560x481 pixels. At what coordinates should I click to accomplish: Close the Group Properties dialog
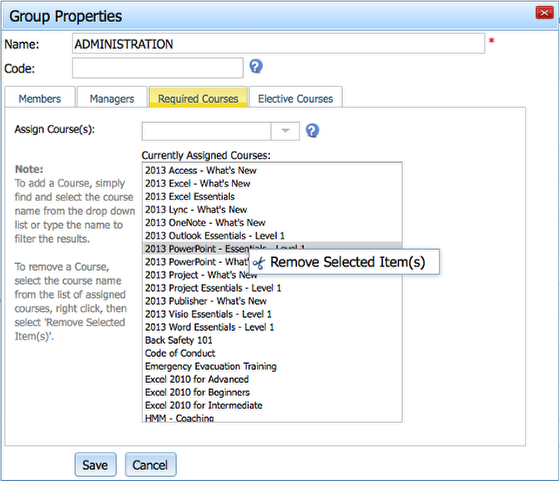[544, 13]
